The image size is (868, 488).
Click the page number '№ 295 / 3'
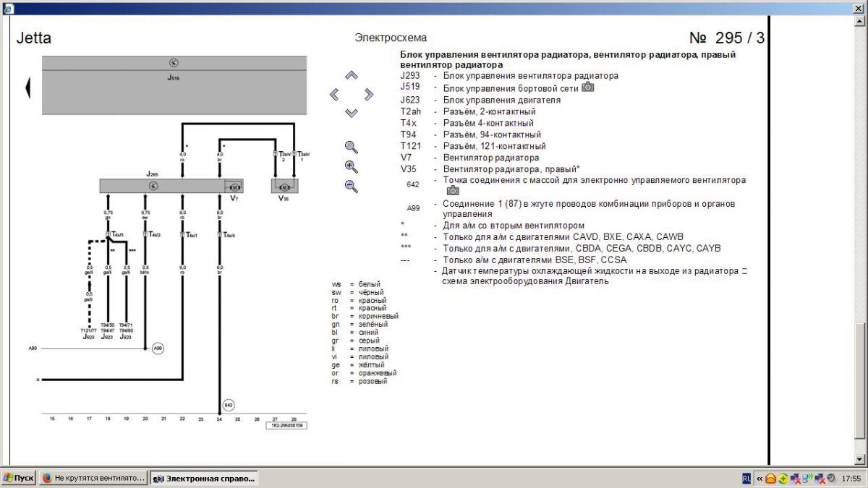(x=726, y=38)
